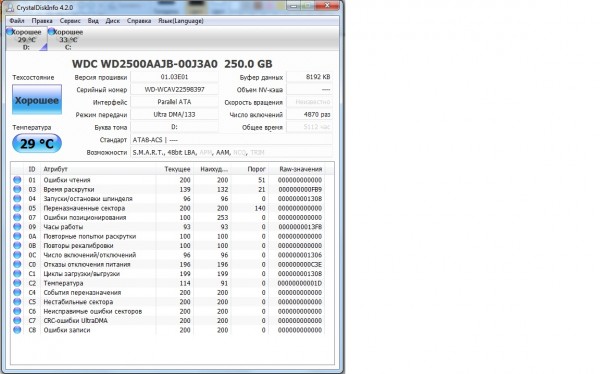The width and height of the screenshot is (600, 374).
Task: Click the standard field ATA8-ACS
Action: point(232,140)
